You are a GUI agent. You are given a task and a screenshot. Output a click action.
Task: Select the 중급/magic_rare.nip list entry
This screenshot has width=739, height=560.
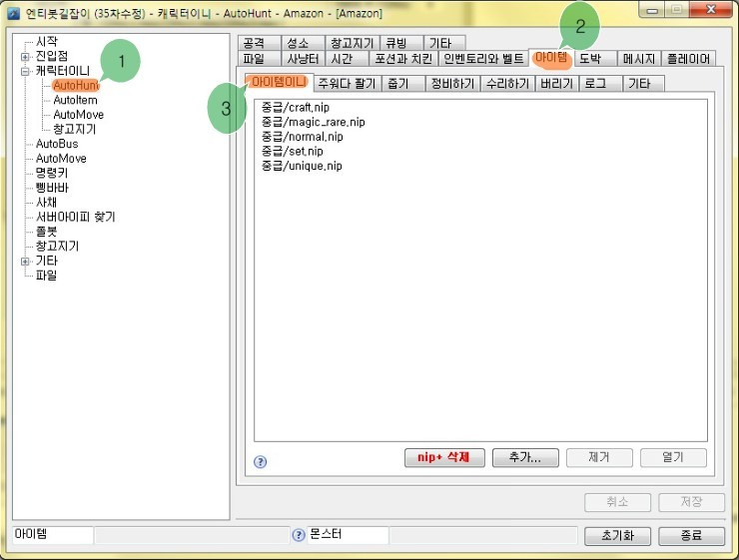point(313,122)
